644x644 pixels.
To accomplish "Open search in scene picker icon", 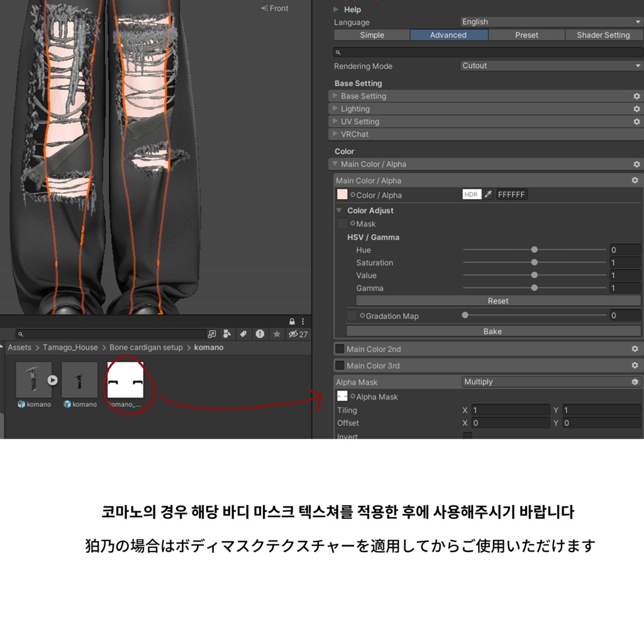I will [212, 334].
